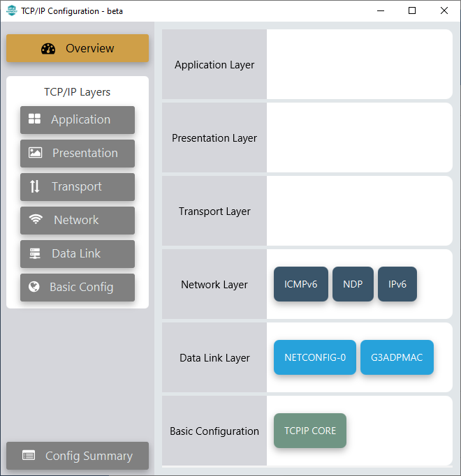This screenshot has height=476, width=461.
Task: Click the Application layer grid icon
Action: pos(34,119)
